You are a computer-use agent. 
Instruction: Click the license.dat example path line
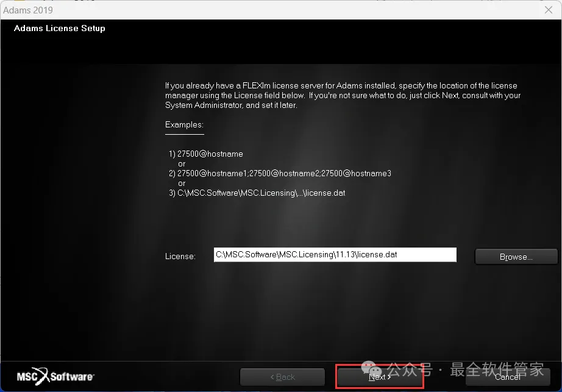[257, 193]
